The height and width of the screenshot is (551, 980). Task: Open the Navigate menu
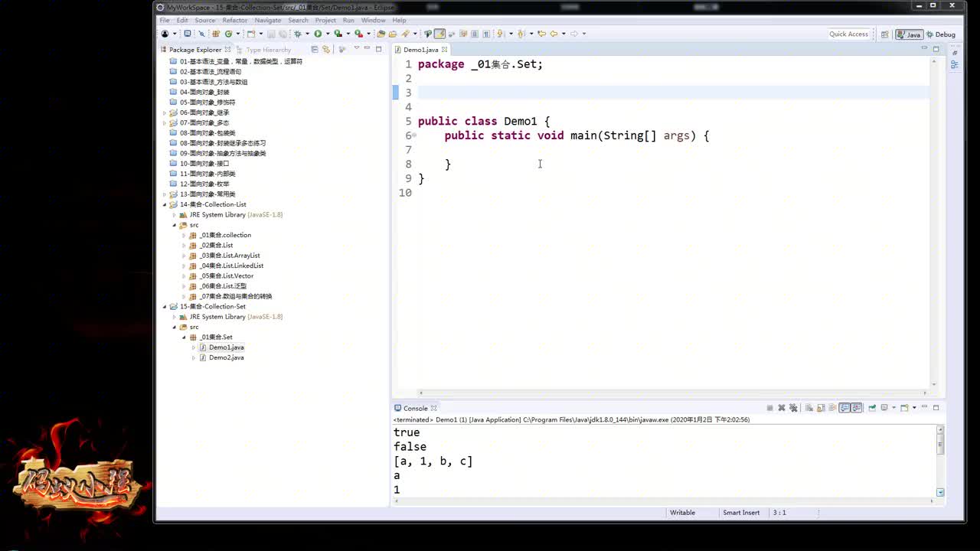[268, 20]
